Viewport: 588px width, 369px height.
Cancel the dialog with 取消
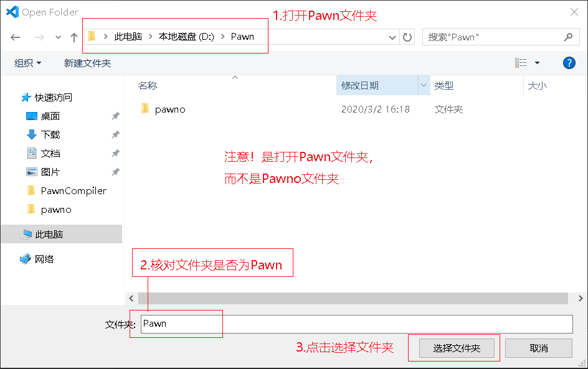point(539,348)
